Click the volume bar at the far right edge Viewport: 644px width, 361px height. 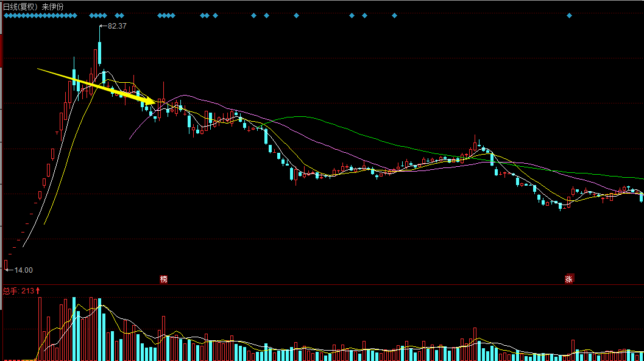click(x=641, y=356)
